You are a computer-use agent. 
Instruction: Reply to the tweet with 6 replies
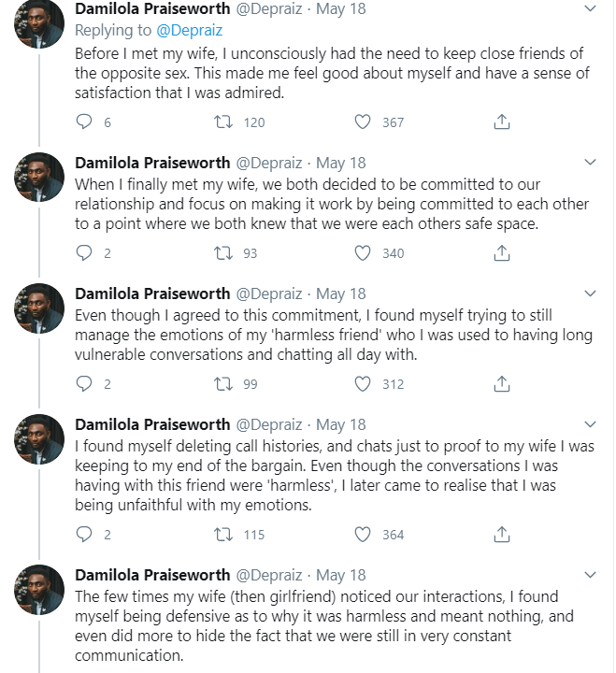[x=84, y=122]
